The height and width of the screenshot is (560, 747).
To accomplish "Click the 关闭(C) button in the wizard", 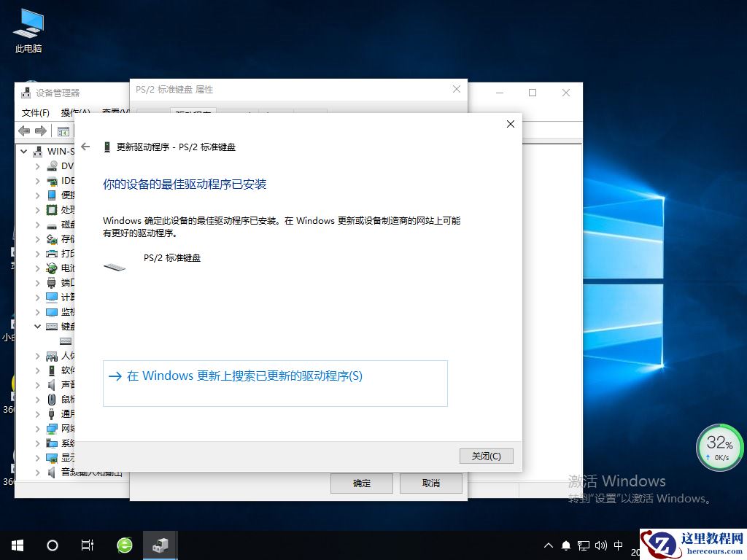I will point(486,456).
